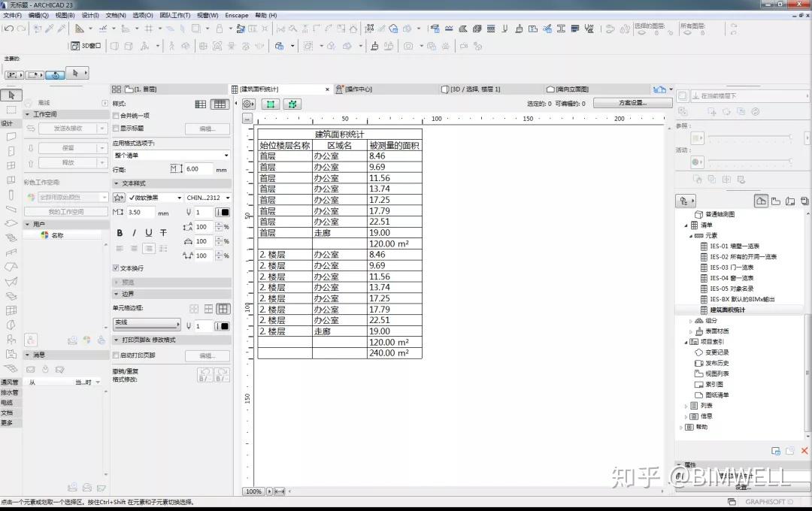Select the inner-borders cell border icon

(x=208, y=309)
